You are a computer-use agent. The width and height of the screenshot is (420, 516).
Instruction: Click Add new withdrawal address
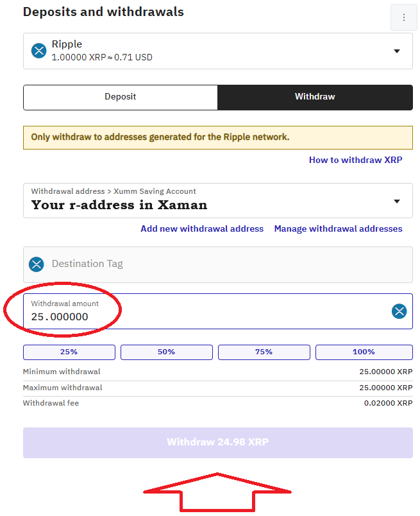click(x=202, y=228)
